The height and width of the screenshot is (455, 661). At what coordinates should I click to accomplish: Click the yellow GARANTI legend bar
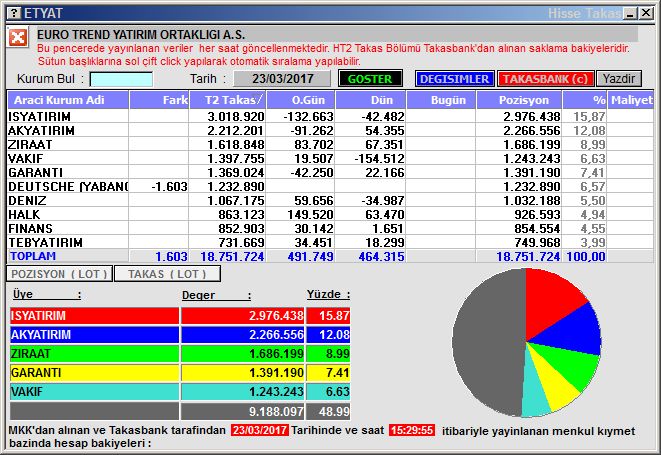coord(94,372)
